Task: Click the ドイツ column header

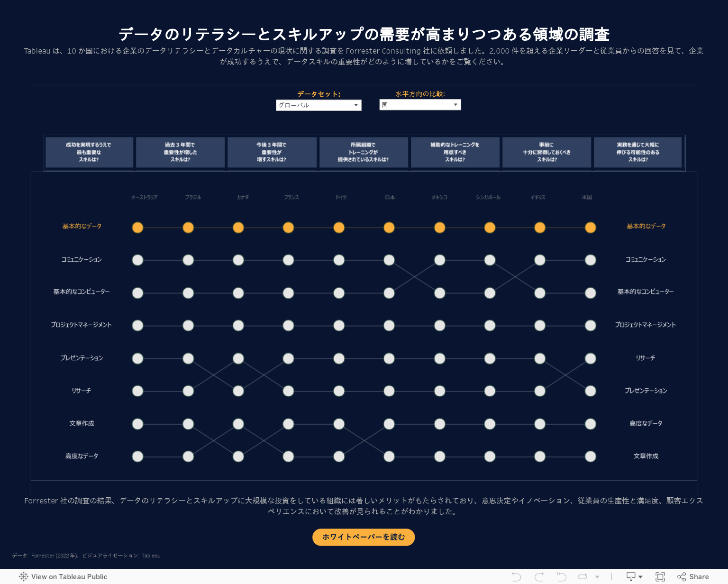Action: point(341,197)
